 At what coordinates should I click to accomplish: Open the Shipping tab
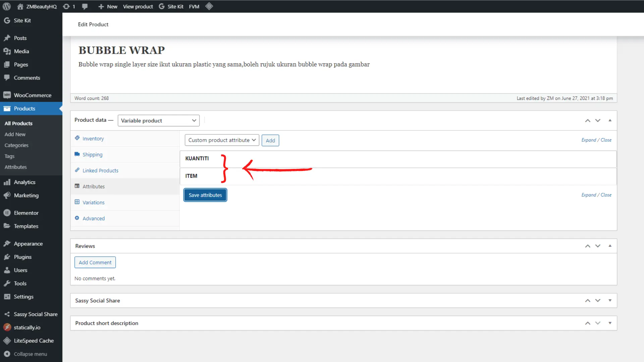point(125,155)
